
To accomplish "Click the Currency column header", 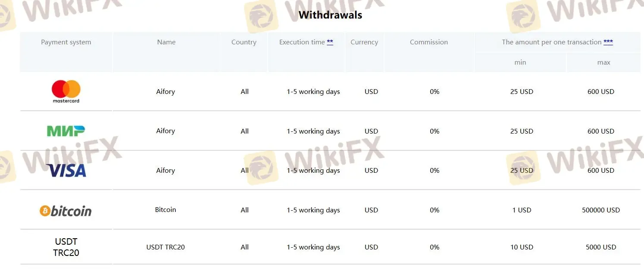I will (364, 42).
